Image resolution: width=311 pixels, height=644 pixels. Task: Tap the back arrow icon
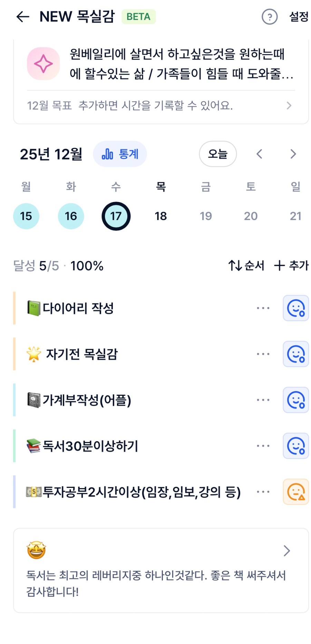click(x=23, y=17)
